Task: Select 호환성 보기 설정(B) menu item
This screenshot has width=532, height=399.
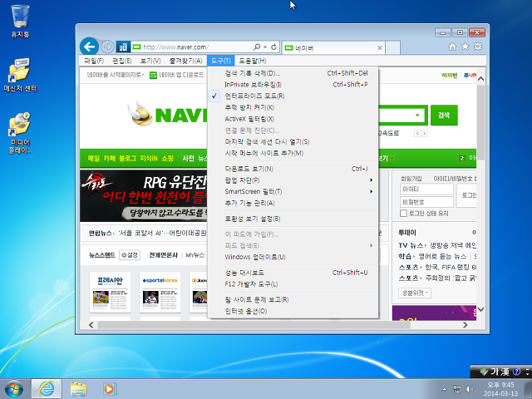Action: click(x=293, y=219)
